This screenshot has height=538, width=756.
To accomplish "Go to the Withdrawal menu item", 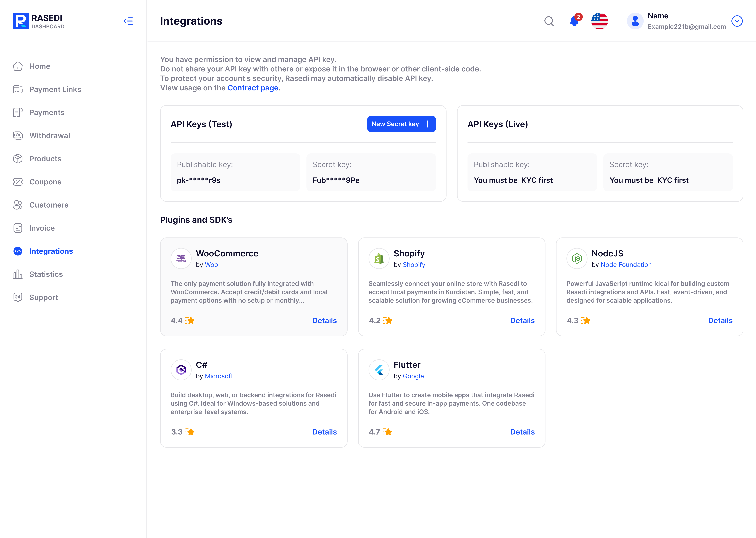I will click(50, 136).
